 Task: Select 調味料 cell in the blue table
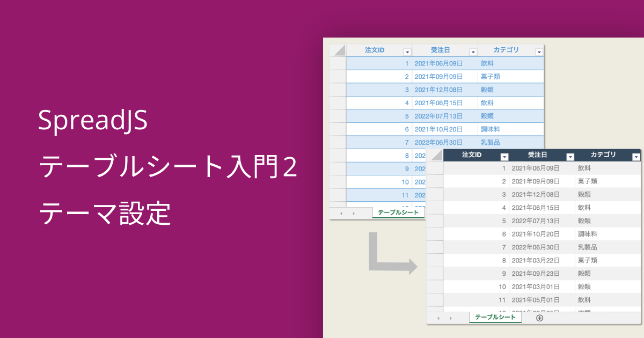pos(491,129)
